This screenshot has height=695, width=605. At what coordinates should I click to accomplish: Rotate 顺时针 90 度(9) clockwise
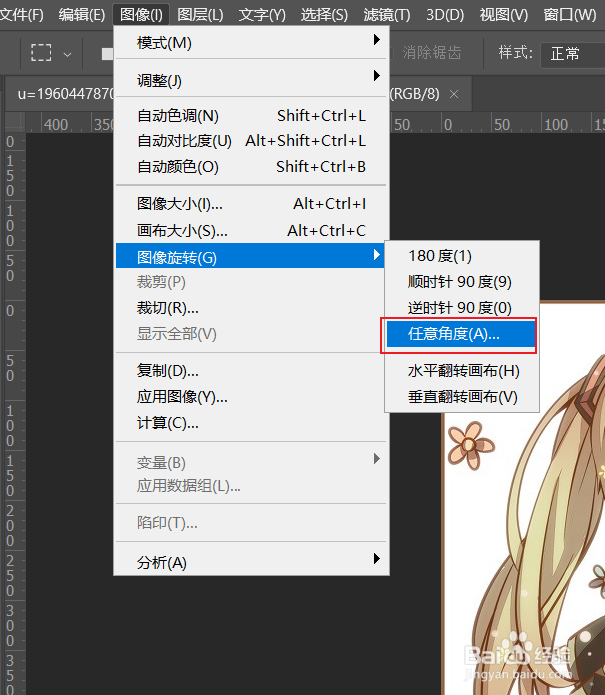pyautogui.click(x=461, y=281)
